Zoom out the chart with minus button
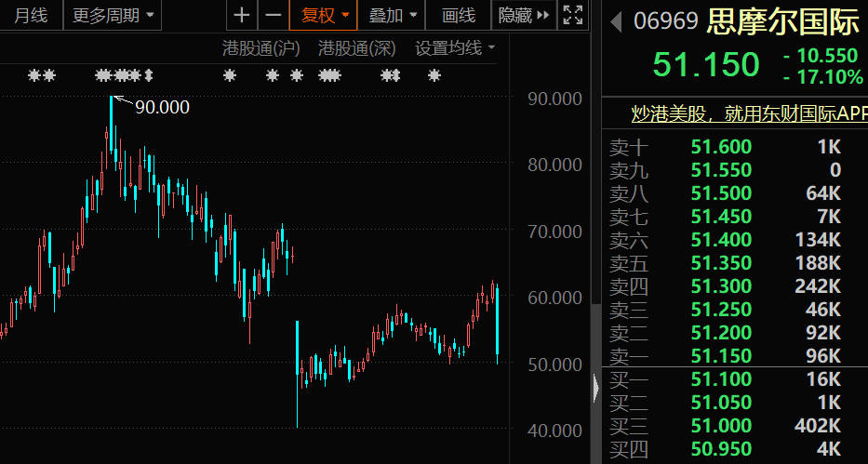The image size is (868, 464). 273,16
